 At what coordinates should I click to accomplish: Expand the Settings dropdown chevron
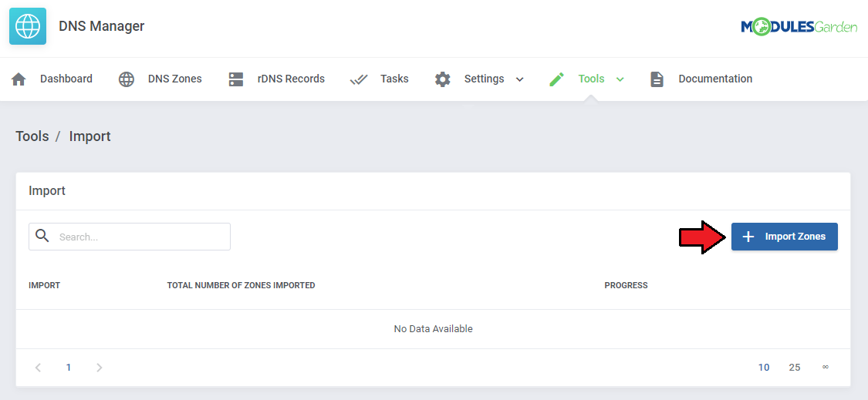519,79
